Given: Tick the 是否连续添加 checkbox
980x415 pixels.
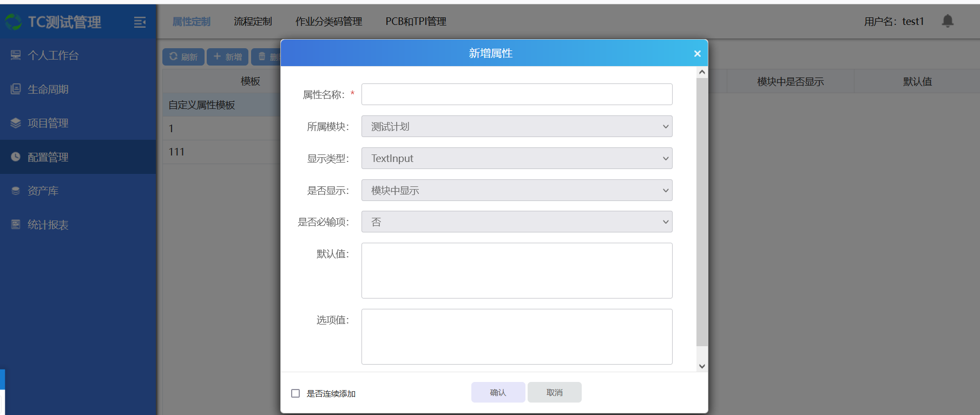Looking at the screenshot, I should (x=295, y=393).
